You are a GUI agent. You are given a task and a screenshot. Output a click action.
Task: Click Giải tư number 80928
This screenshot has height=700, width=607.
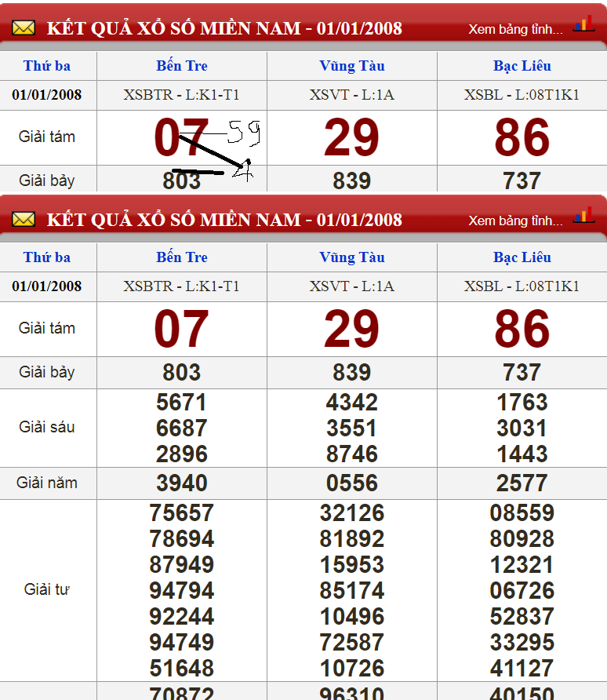[x=522, y=539]
